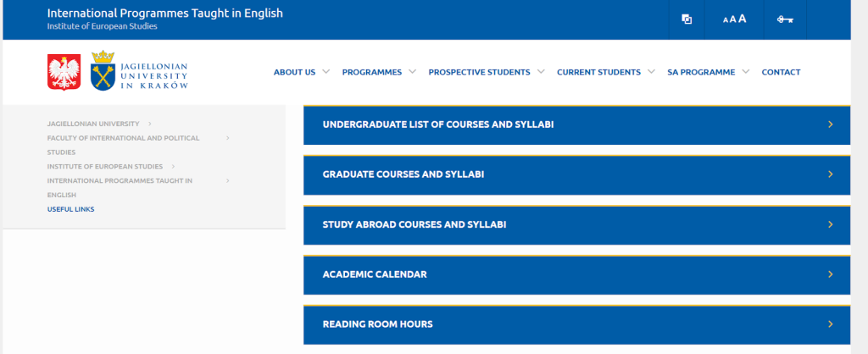868x354 pixels.
Task: Select Institute of European Studies breadcrumb
Action: 104,167
